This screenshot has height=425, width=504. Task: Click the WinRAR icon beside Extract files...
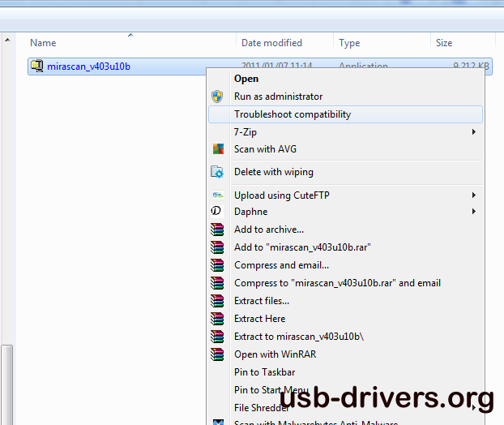pyautogui.click(x=217, y=301)
